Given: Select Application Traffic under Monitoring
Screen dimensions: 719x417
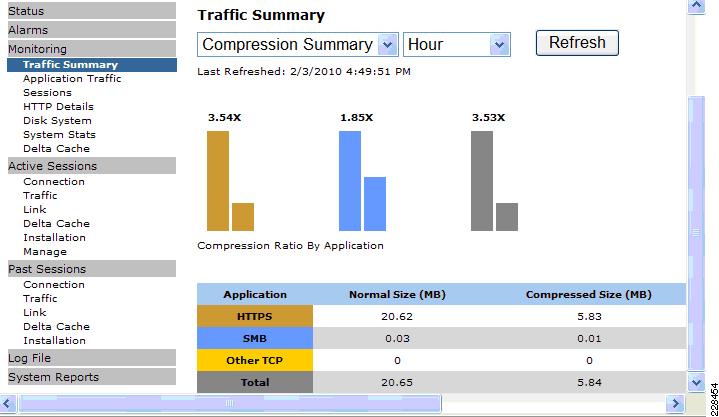Looking at the screenshot, I should (x=72, y=78).
